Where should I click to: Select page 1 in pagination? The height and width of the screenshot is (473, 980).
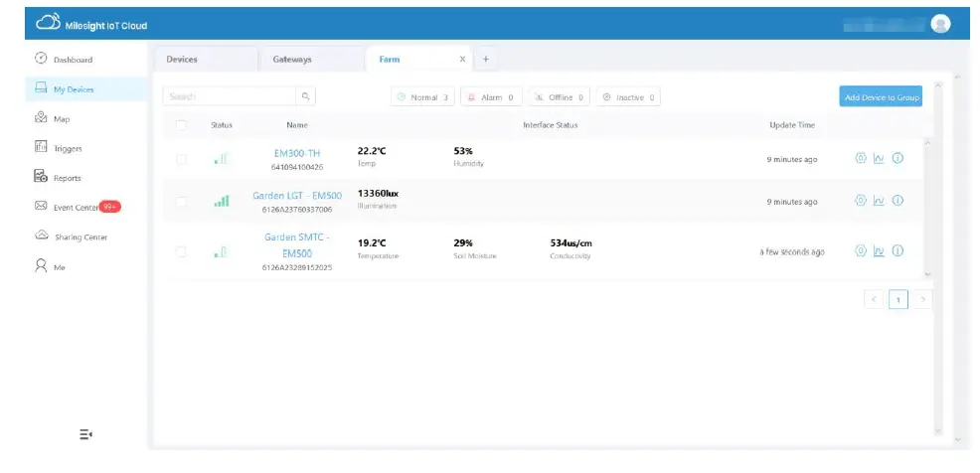click(x=898, y=299)
